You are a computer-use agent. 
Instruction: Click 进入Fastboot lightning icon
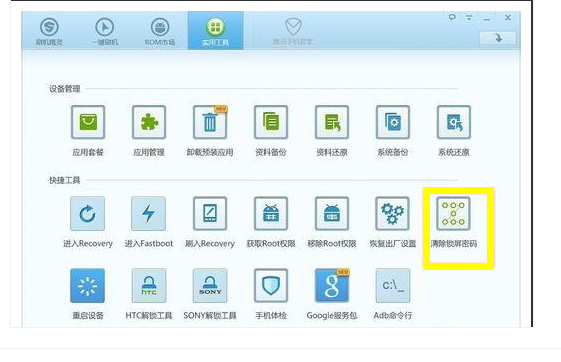click(148, 214)
